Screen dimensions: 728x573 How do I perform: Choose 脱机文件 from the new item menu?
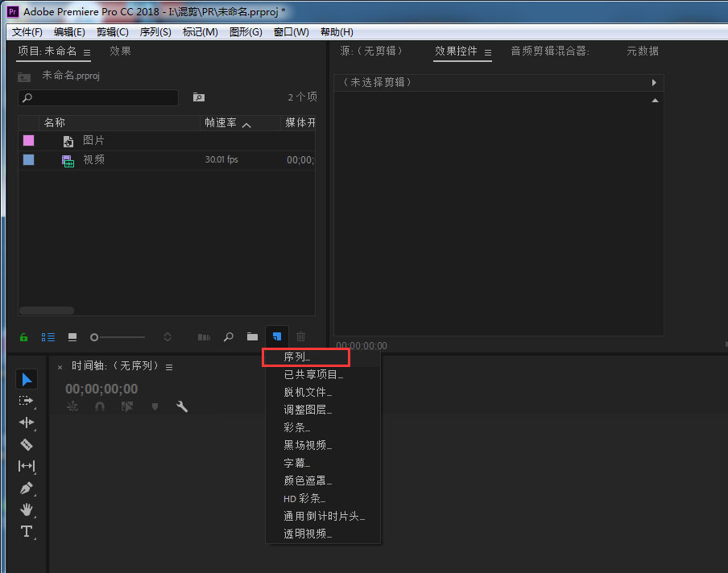point(323,392)
